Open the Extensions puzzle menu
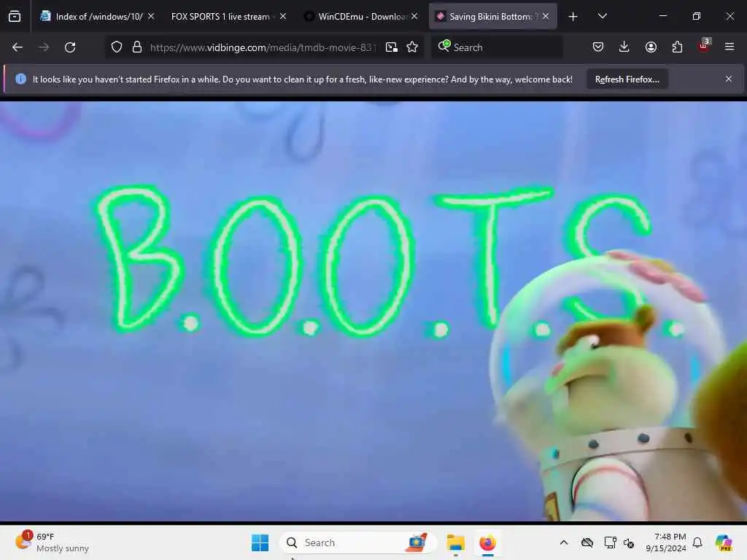747x560 pixels. pyautogui.click(x=677, y=47)
